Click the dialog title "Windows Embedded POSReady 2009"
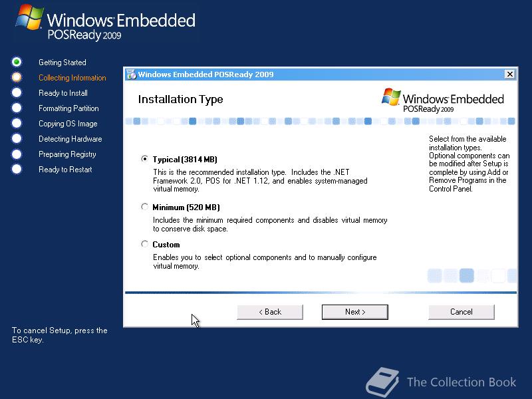 [x=205, y=74]
